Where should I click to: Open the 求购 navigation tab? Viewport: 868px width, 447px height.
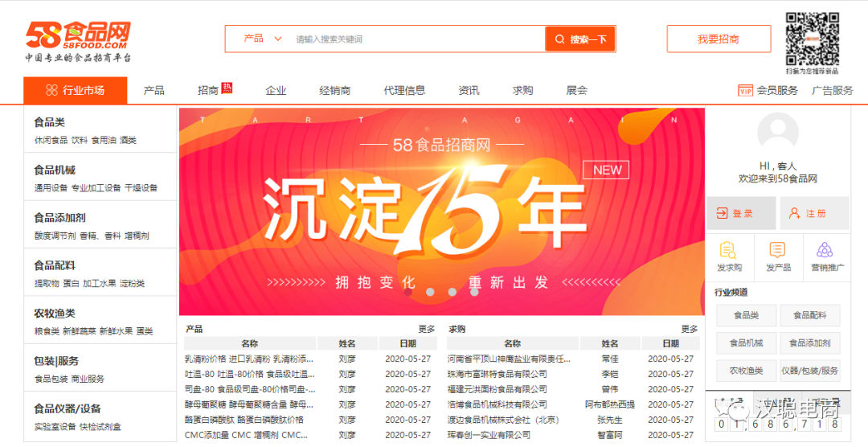pos(522,91)
